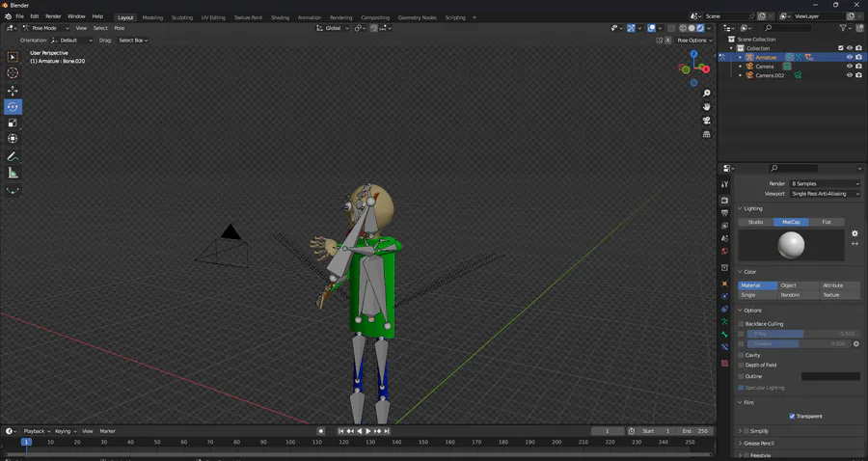Open the File menu

click(x=19, y=16)
